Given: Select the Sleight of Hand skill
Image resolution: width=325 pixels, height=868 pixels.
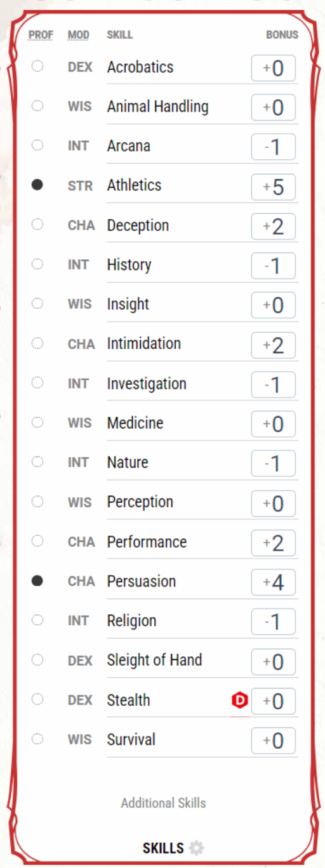Looking at the screenshot, I should (155, 660).
